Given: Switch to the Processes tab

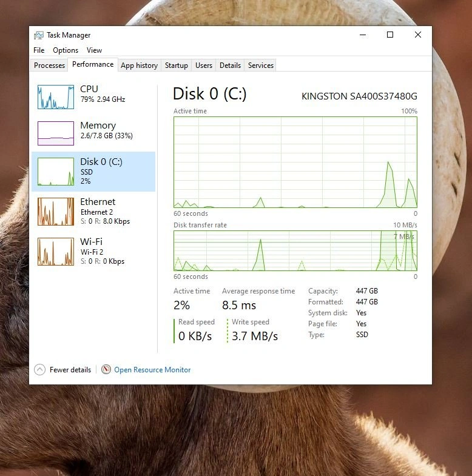Looking at the screenshot, I should tap(49, 65).
